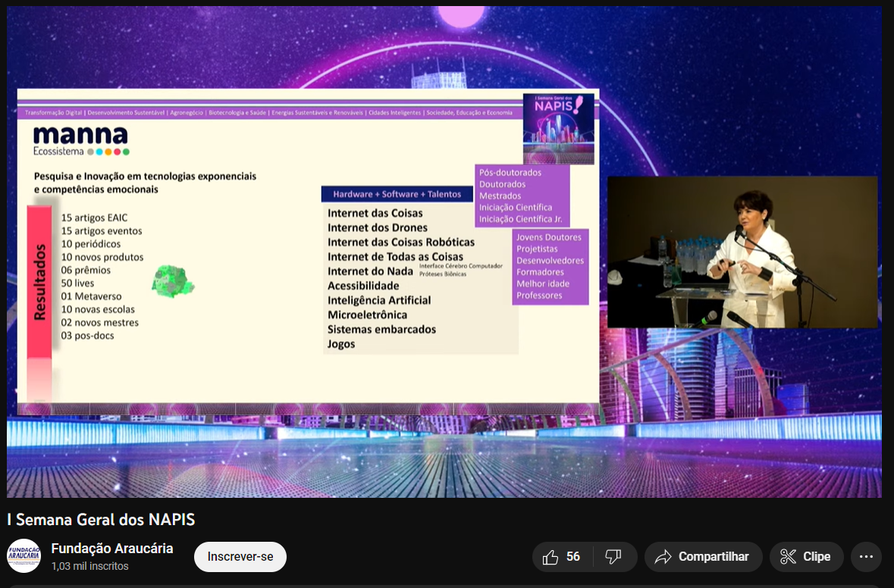This screenshot has height=588, width=894.
Task: Click the NAPIS logo on the slide
Action: pos(559,129)
